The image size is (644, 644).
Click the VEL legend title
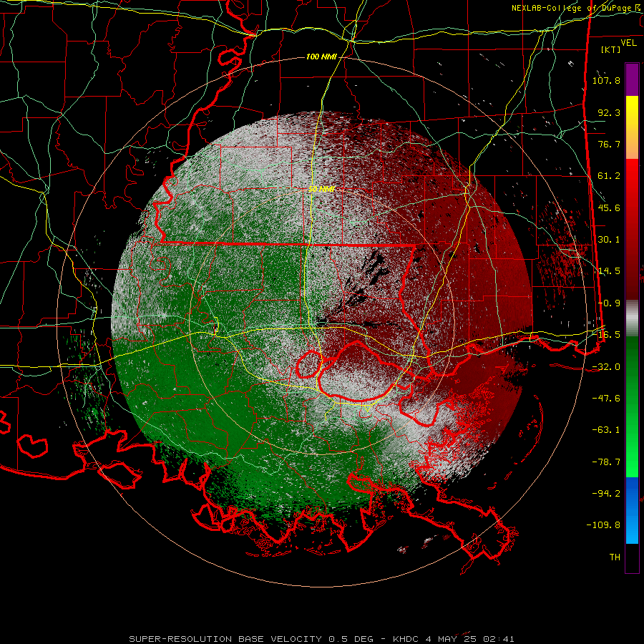[x=628, y=43]
